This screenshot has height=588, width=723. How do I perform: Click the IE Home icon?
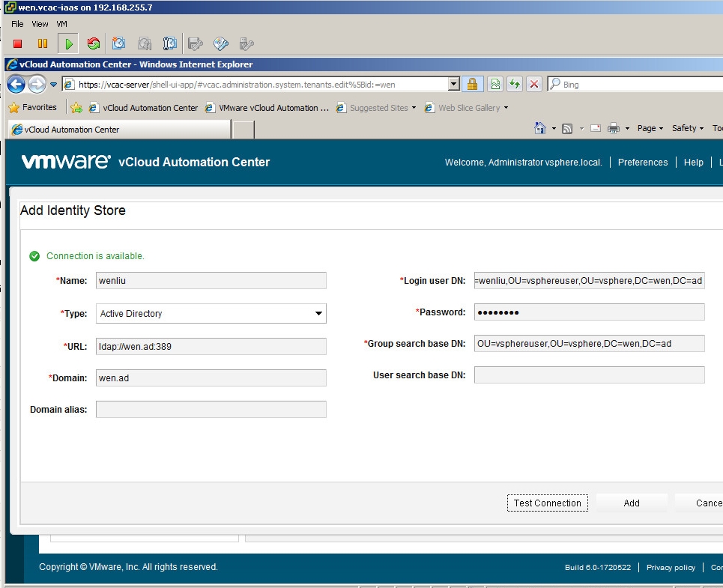click(540, 128)
